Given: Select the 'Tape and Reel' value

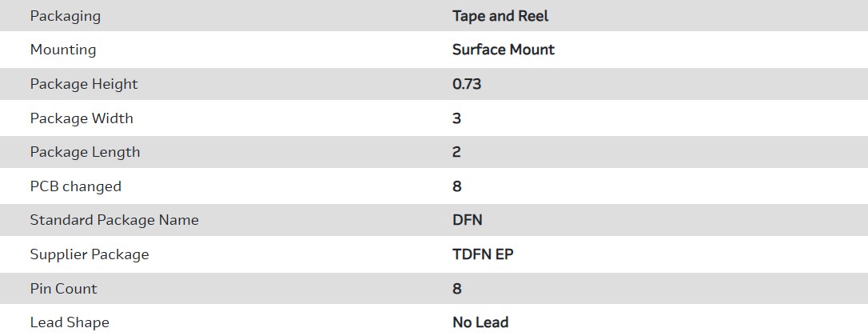Looking at the screenshot, I should pos(500,16).
